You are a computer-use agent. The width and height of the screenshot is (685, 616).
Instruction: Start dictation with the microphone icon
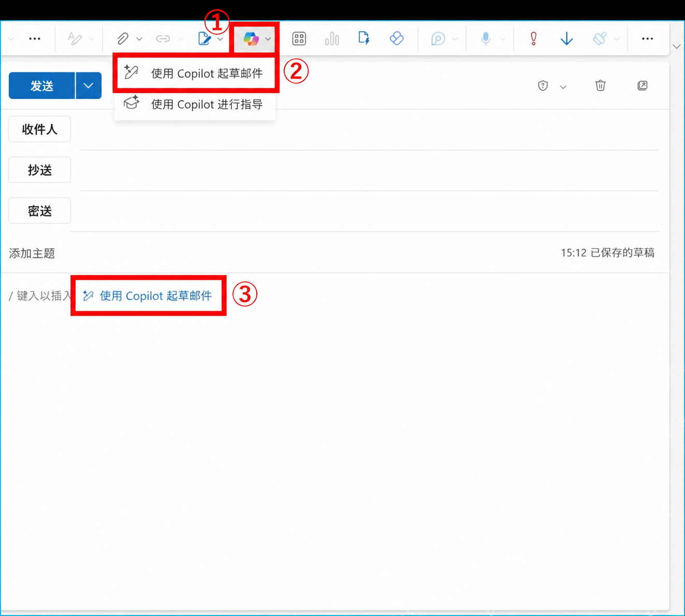[x=486, y=38]
